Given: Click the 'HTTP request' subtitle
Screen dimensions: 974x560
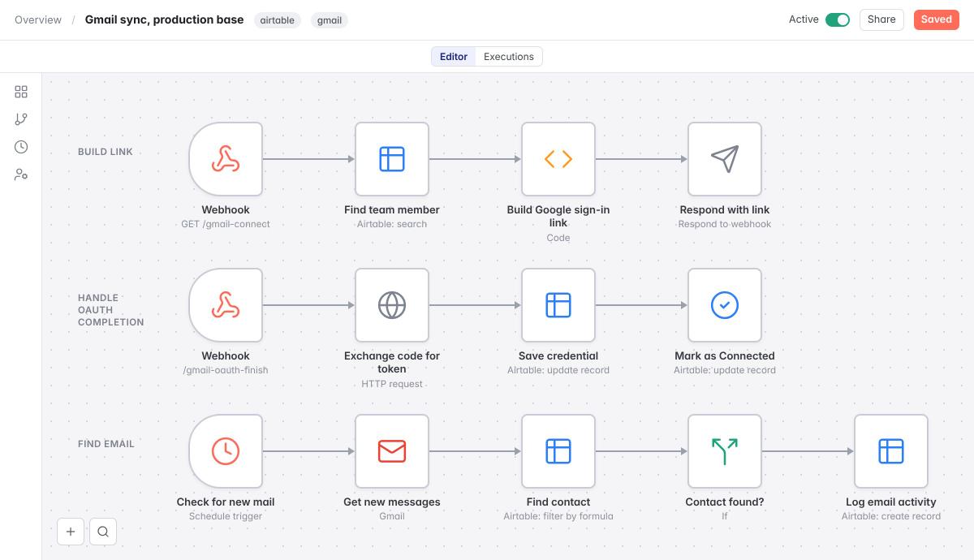Looking at the screenshot, I should pos(392,384).
